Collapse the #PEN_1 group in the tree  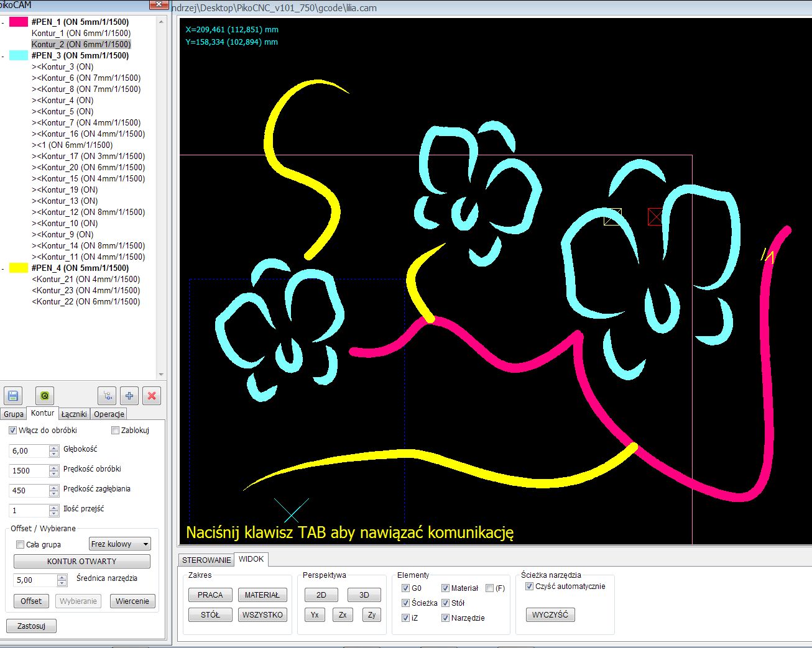pos(3,22)
